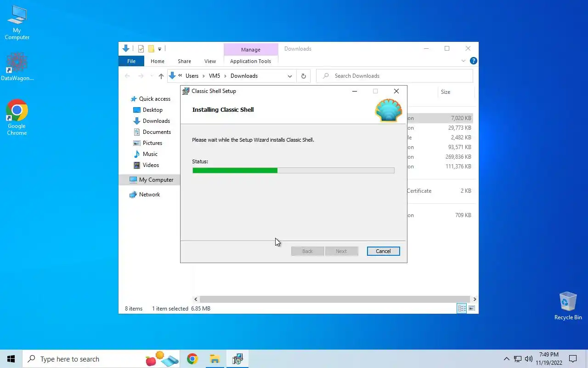This screenshot has height=368, width=588.
Task: Click the Back arrow in Explorer
Action: [128, 76]
